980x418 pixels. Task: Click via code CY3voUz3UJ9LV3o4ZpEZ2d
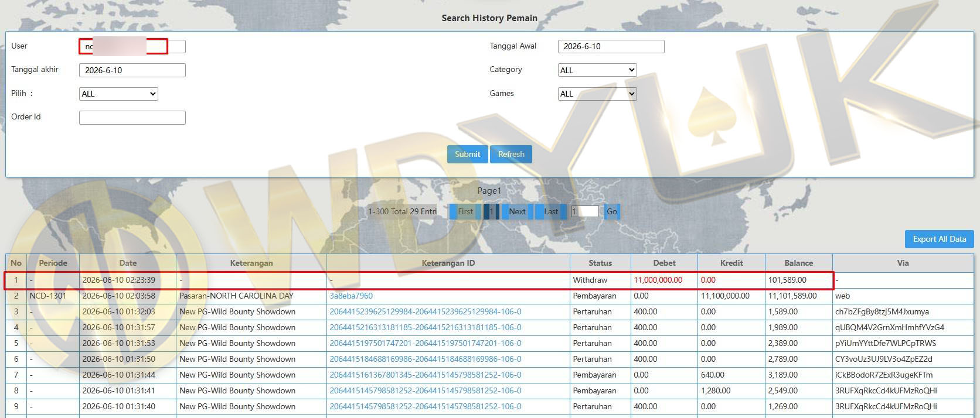[x=884, y=359]
